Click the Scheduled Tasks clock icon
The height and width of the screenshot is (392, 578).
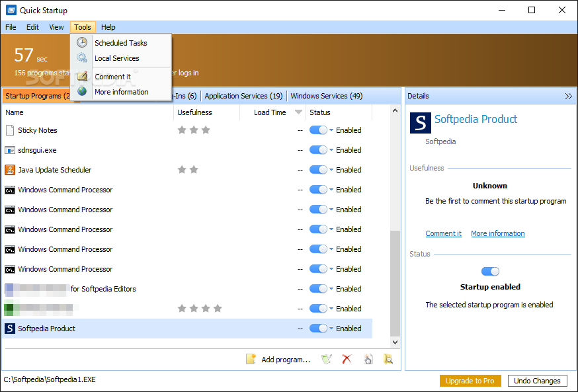click(x=82, y=42)
